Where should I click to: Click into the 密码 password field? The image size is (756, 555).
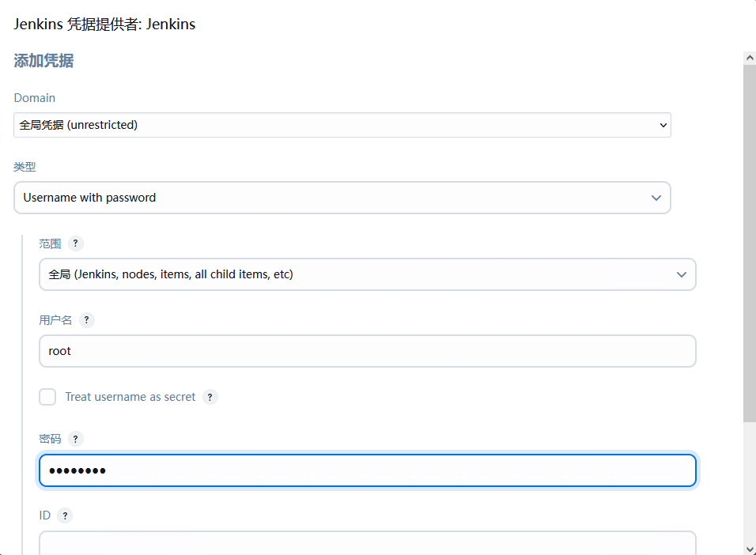click(367, 470)
